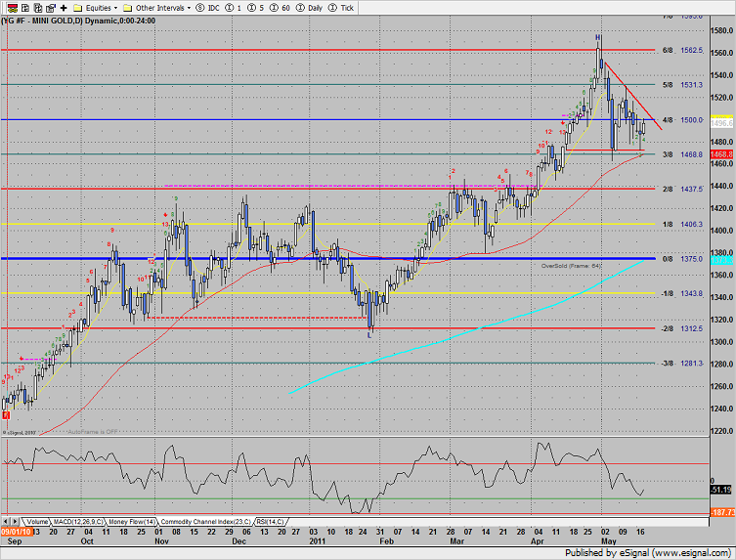Click the 4/8 1500.0 level label
This screenshot has width=736, height=560.
[682, 120]
